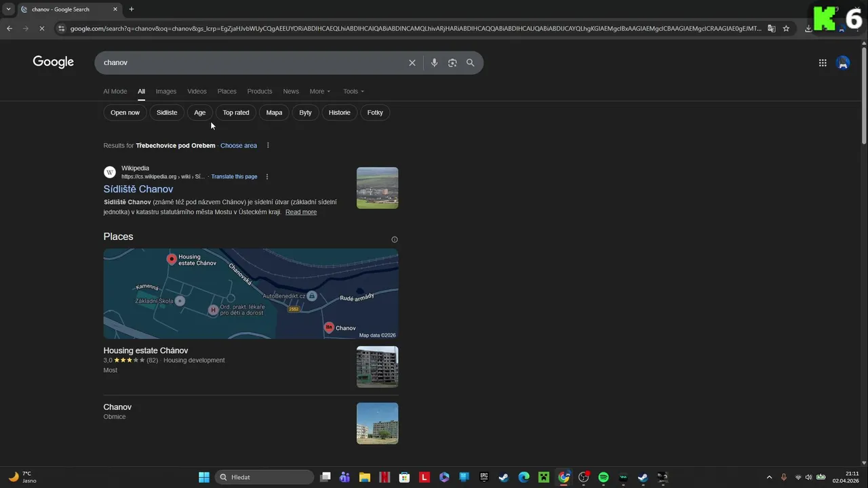Screen dimensions: 868x488
Task: Toggle the Top rated filter chip
Action: (x=236, y=113)
